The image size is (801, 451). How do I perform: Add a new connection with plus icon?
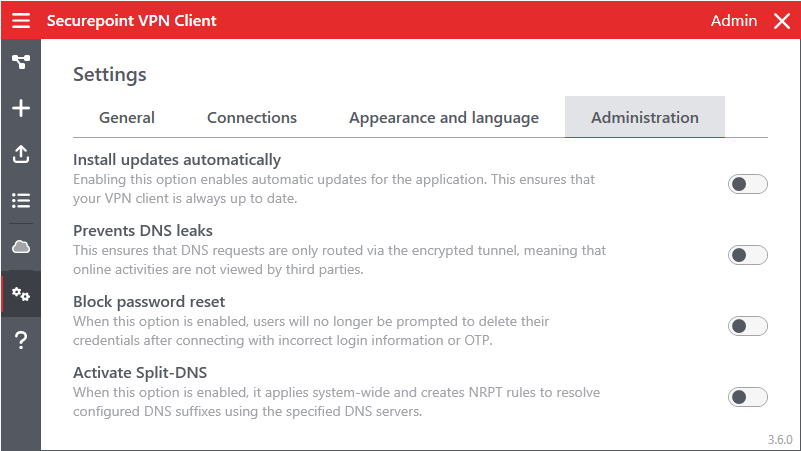coord(21,108)
